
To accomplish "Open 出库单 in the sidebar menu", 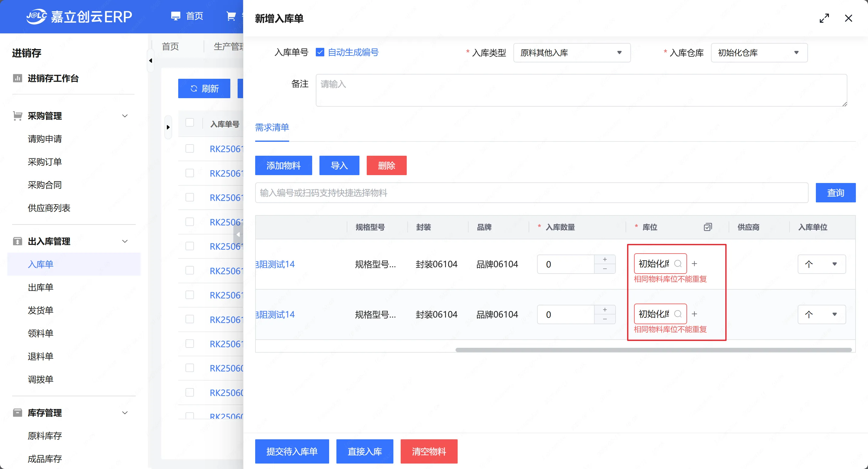I will click(40, 287).
